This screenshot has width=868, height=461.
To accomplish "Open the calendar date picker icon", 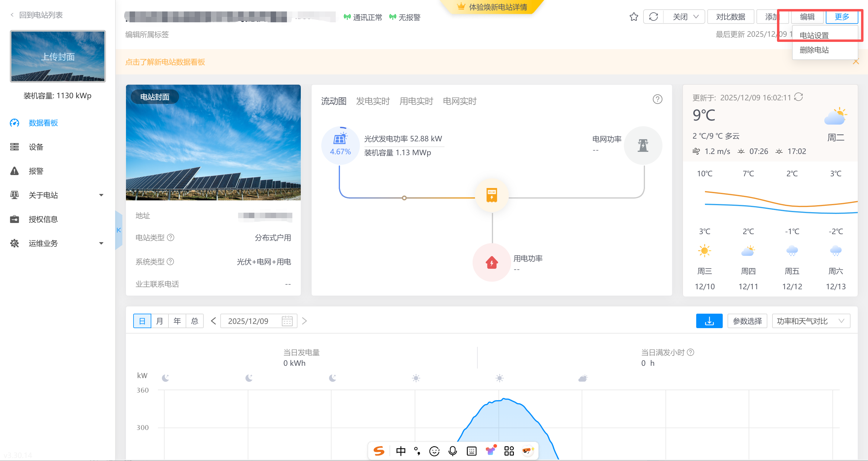I will pos(287,321).
